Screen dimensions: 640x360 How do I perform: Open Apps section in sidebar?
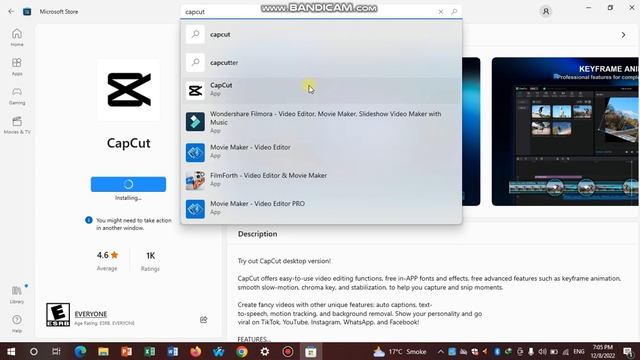[17, 67]
